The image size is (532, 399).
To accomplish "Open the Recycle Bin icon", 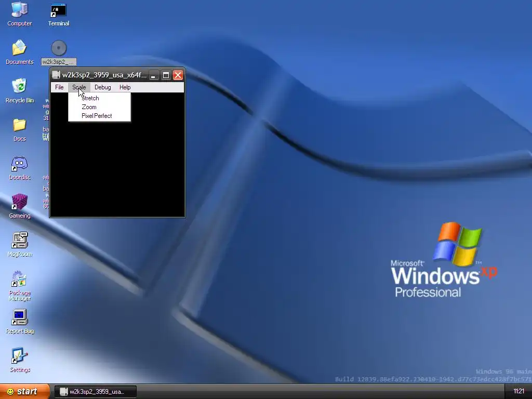I will (19, 91).
